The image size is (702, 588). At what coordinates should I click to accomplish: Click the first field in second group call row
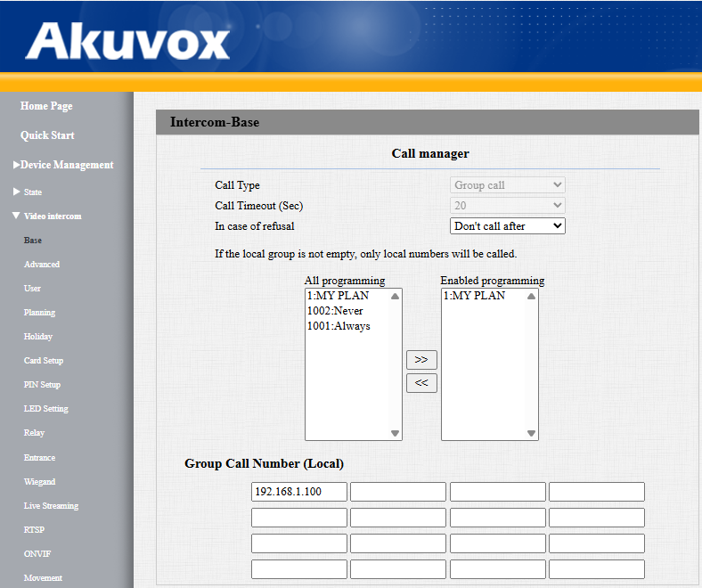click(299, 518)
